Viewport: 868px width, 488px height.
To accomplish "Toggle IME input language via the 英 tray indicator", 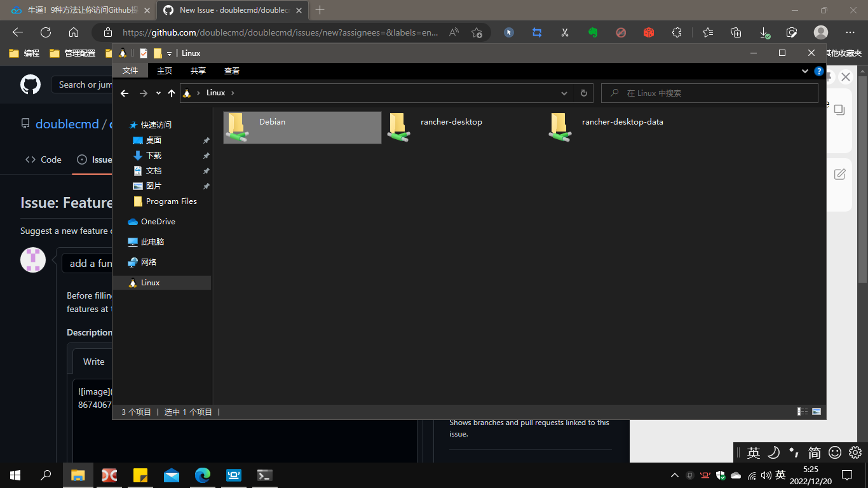I will coord(780,475).
